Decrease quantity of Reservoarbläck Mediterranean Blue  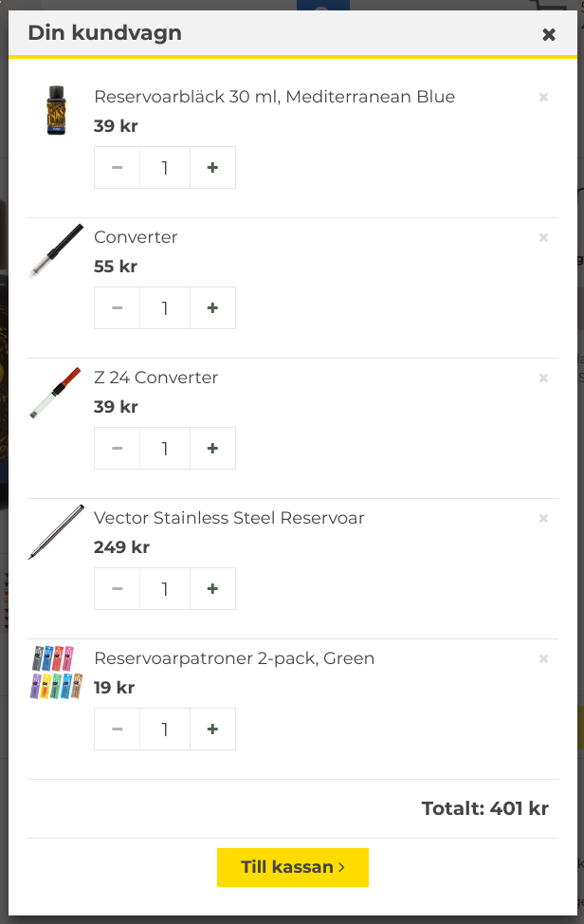[118, 168]
